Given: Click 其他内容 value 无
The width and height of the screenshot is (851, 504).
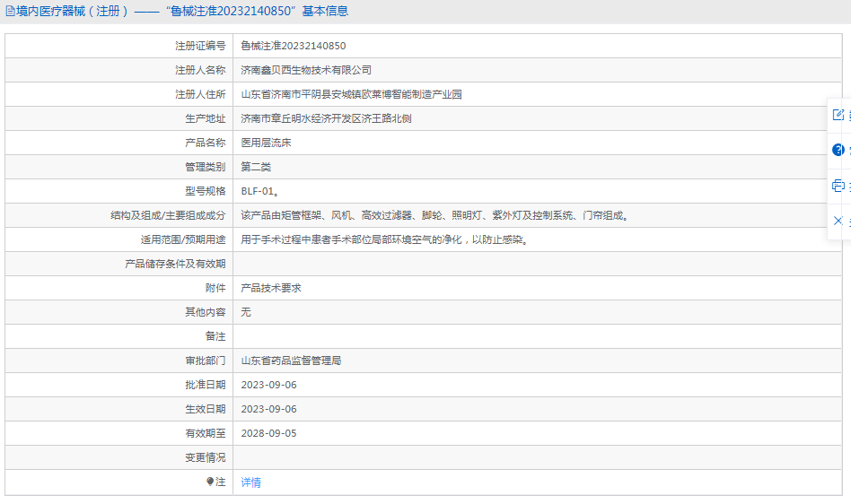Looking at the screenshot, I should pyautogui.click(x=246, y=312).
